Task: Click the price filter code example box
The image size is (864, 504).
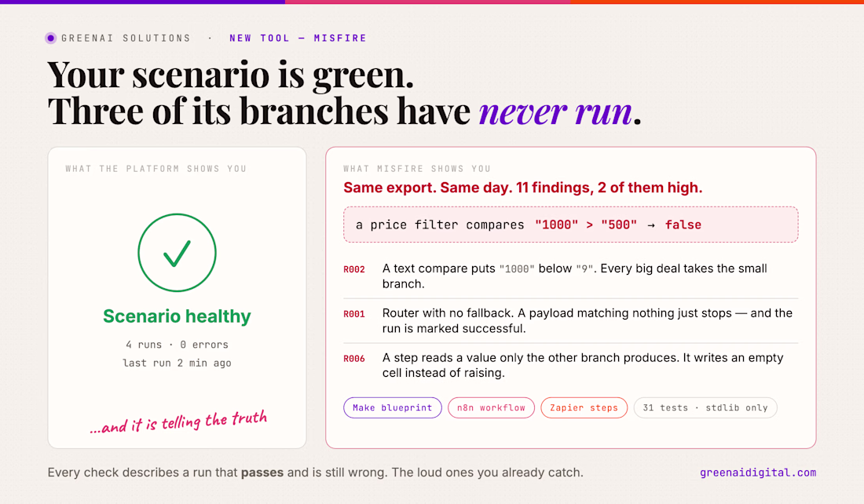Action: pos(571,225)
